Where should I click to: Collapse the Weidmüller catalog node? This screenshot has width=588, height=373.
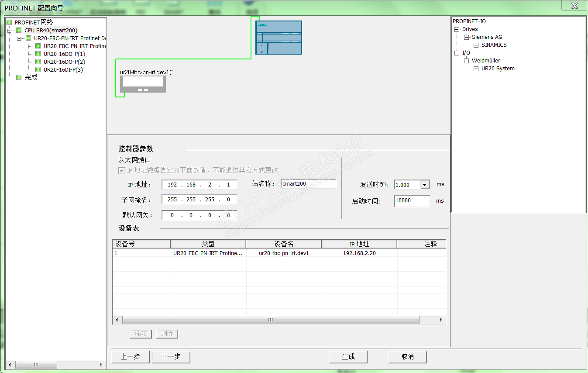466,61
